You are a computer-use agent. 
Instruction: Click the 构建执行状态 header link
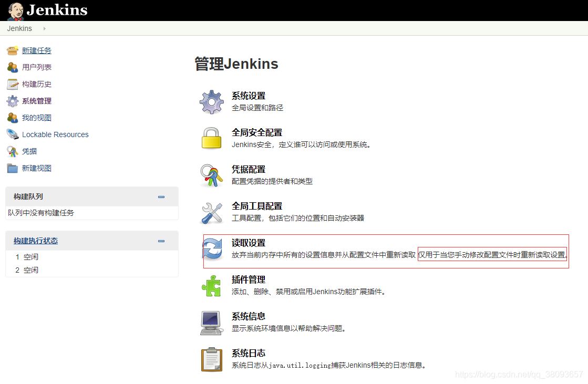tap(36, 241)
